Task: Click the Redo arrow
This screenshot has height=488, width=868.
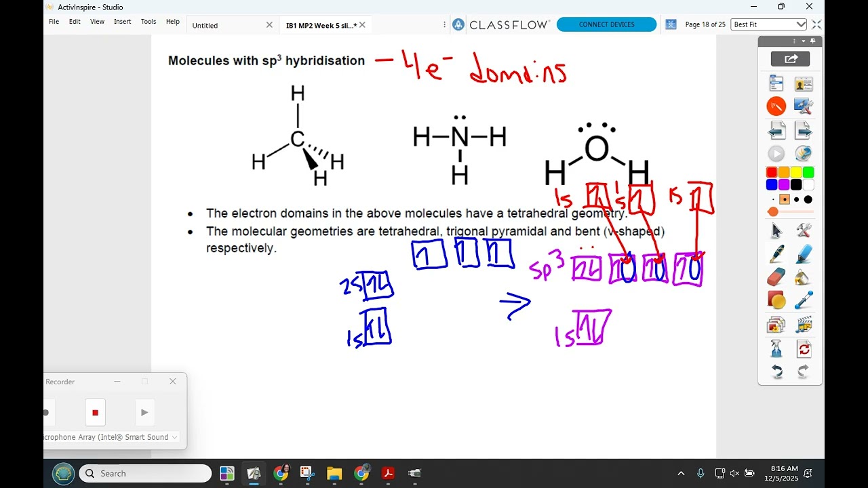Action: point(804,371)
